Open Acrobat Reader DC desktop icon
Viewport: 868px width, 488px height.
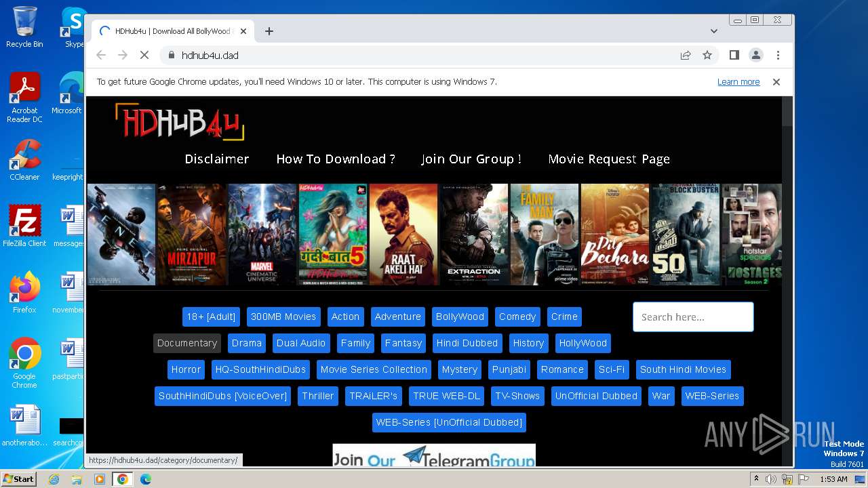(24, 98)
